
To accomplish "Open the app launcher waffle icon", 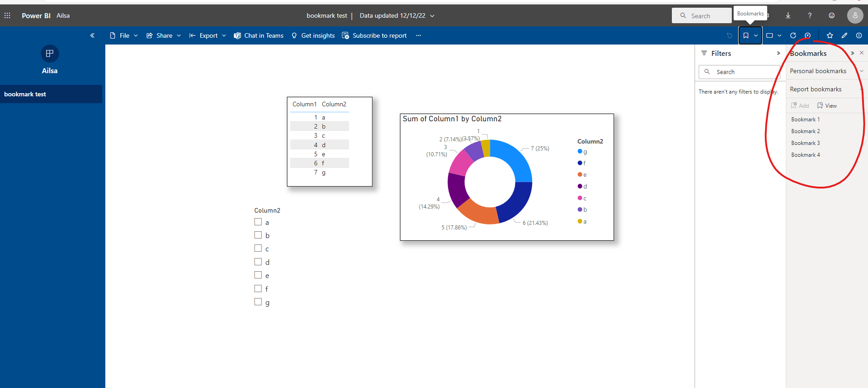I will pos(7,15).
